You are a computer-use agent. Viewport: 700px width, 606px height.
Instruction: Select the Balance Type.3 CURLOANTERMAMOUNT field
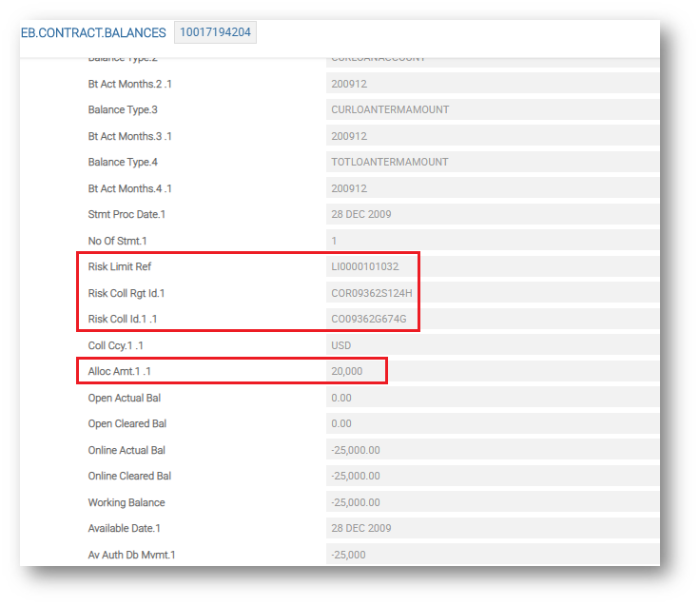[492, 109]
